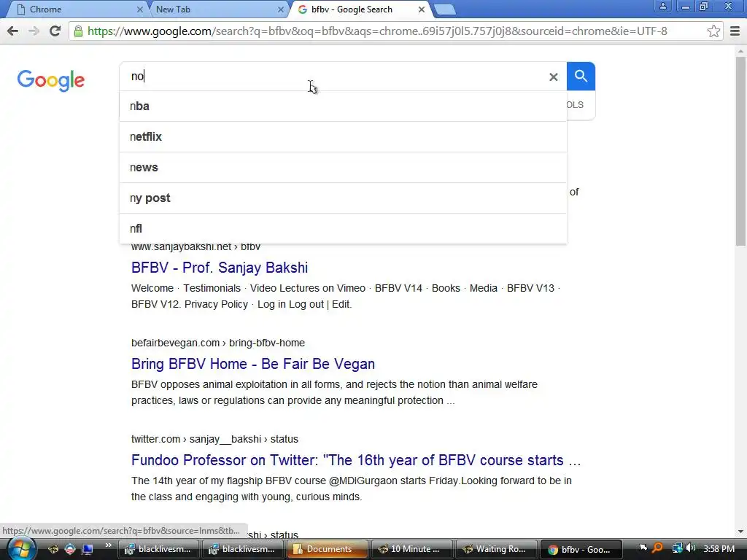Screen dimensions: 747x560
Task: Open the Waiting Ro... taskbar button
Action: coord(495,549)
